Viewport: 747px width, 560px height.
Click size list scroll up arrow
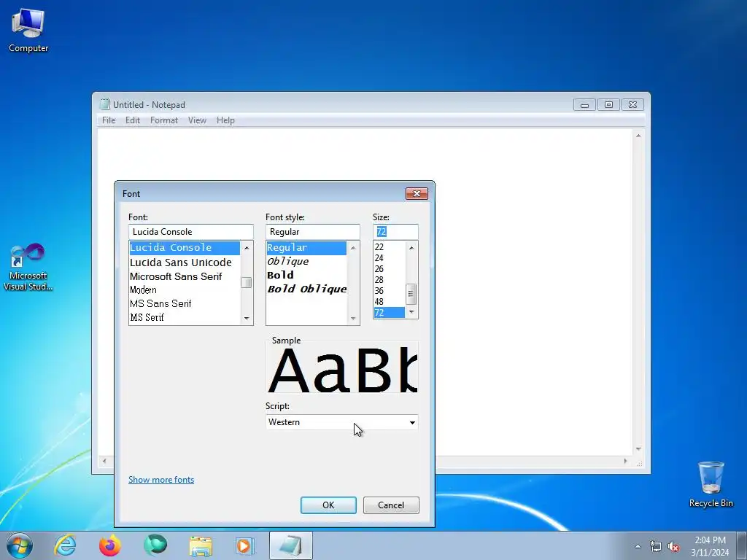tap(411, 248)
